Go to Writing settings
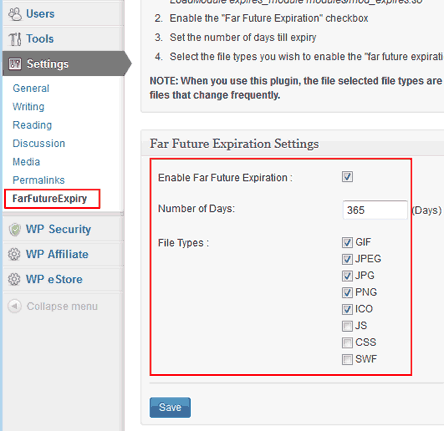Image resolution: width=444 pixels, height=431 pixels. tap(28, 107)
